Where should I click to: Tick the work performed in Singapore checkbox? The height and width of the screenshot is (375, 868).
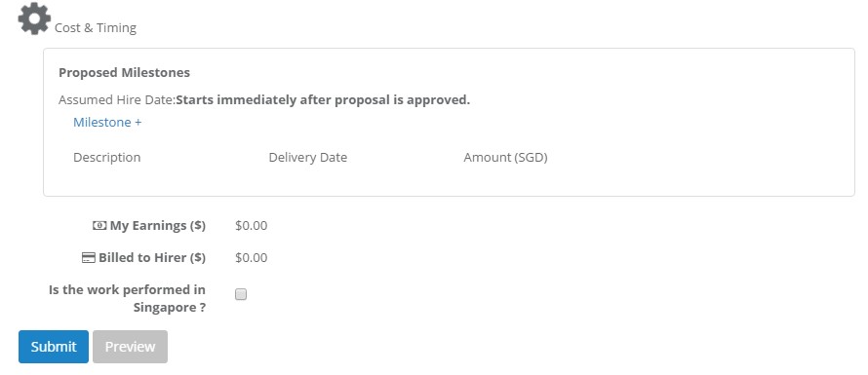(241, 294)
